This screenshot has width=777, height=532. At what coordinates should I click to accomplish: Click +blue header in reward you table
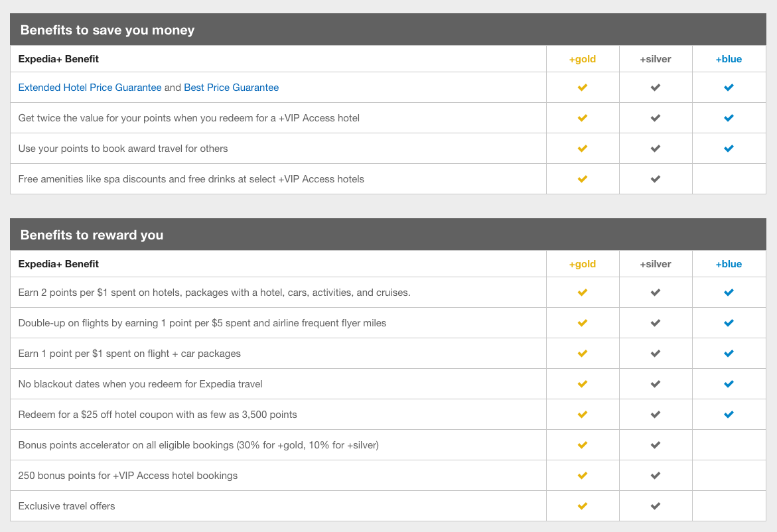pos(729,264)
